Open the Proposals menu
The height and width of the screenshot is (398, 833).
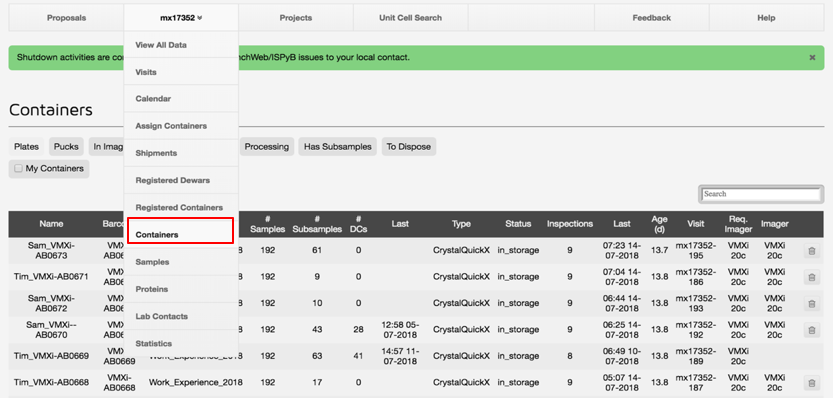pos(66,18)
